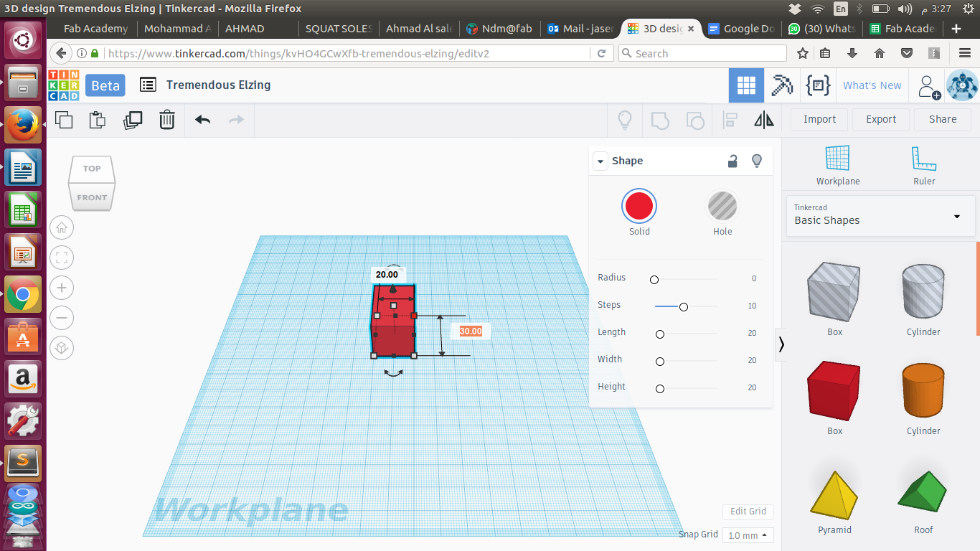Open the Shape Generators code icon
Viewport: 980px width, 551px height.
(x=818, y=85)
